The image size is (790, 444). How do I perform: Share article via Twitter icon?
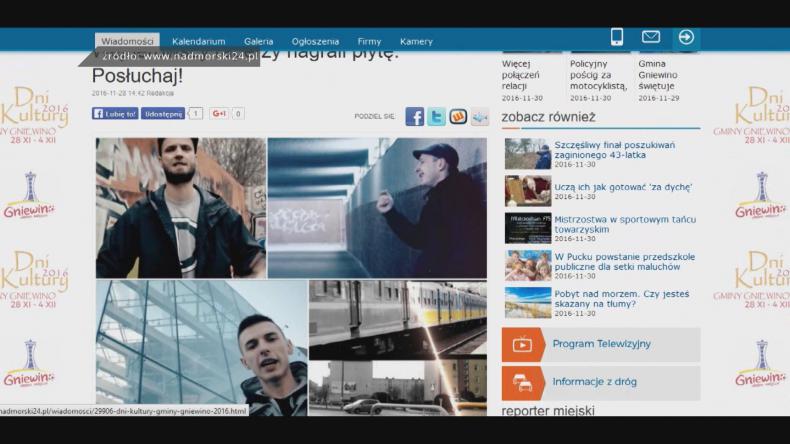(x=436, y=116)
